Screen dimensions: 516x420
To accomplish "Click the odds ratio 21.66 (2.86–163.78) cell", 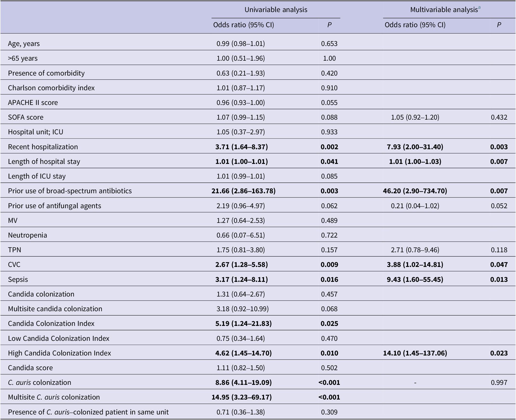I will (243, 191).
